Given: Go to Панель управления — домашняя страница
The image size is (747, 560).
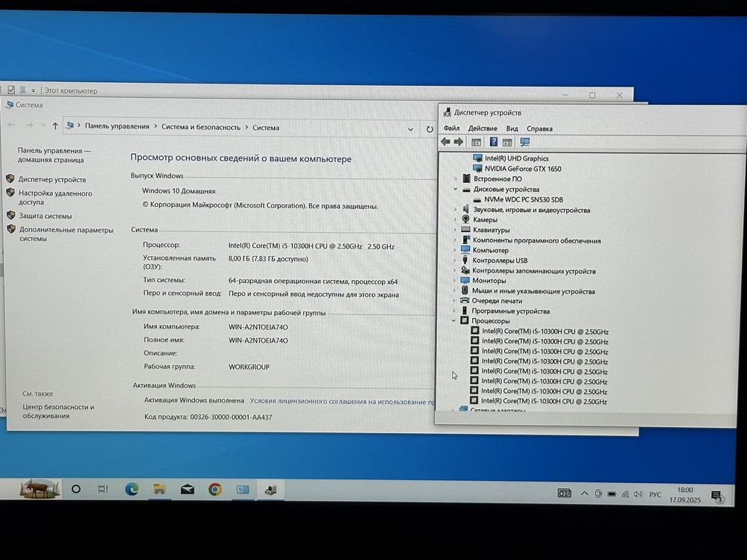Looking at the screenshot, I should click(x=54, y=155).
